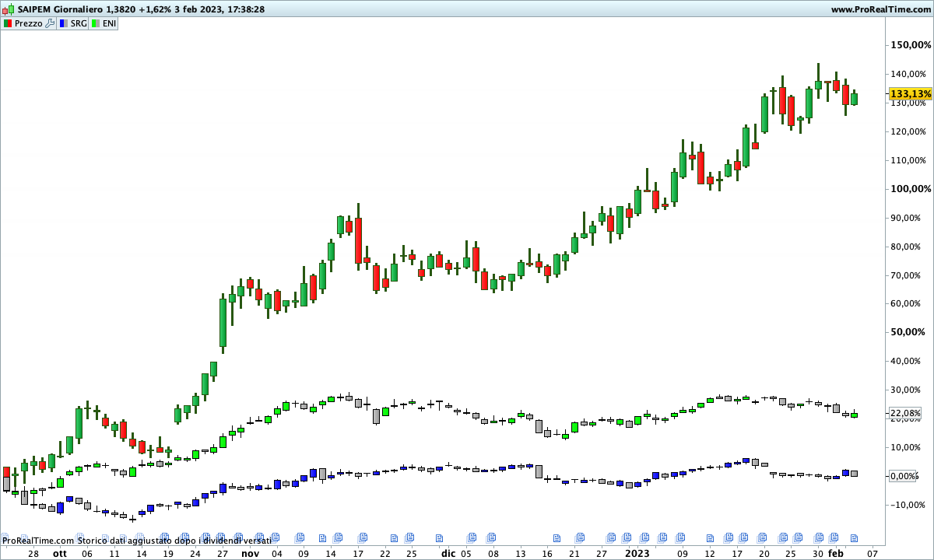Click the blue-gray SRG color swatch

point(63,23)
